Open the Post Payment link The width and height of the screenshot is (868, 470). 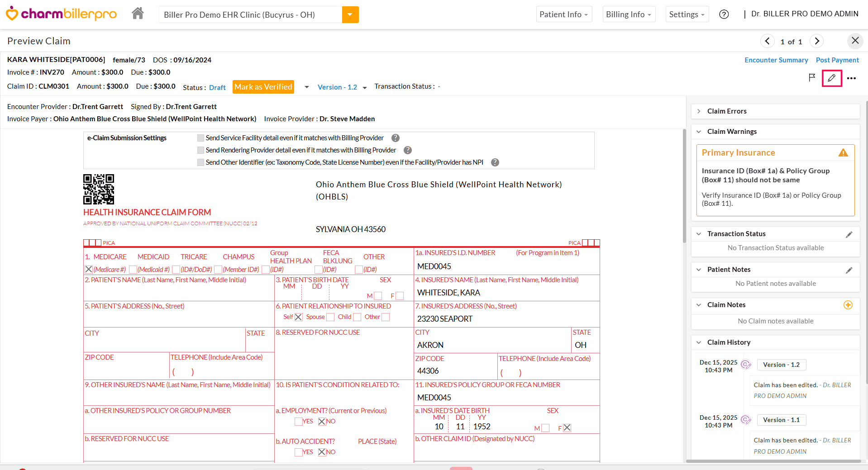[837, 60]
